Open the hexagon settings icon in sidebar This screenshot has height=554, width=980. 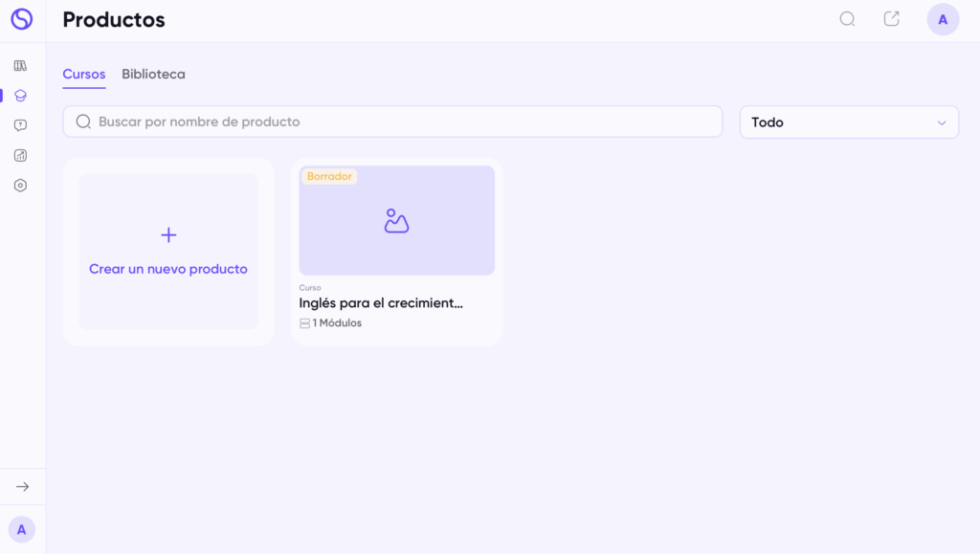[x=20, y=186]
